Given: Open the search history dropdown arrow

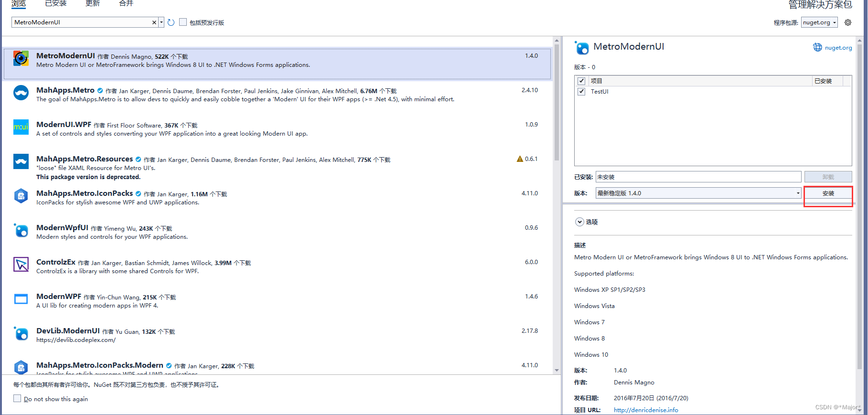Looking at the screenshot, I should tap(161, 22).
